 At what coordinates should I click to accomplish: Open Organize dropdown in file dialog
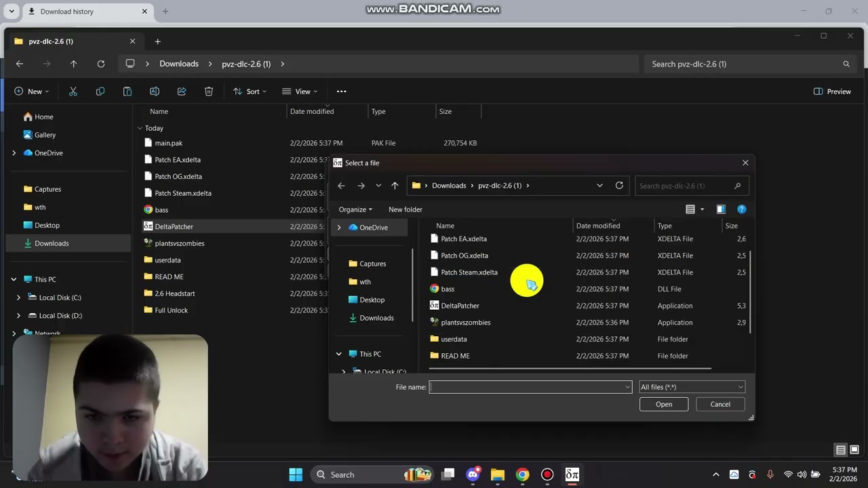355,209
